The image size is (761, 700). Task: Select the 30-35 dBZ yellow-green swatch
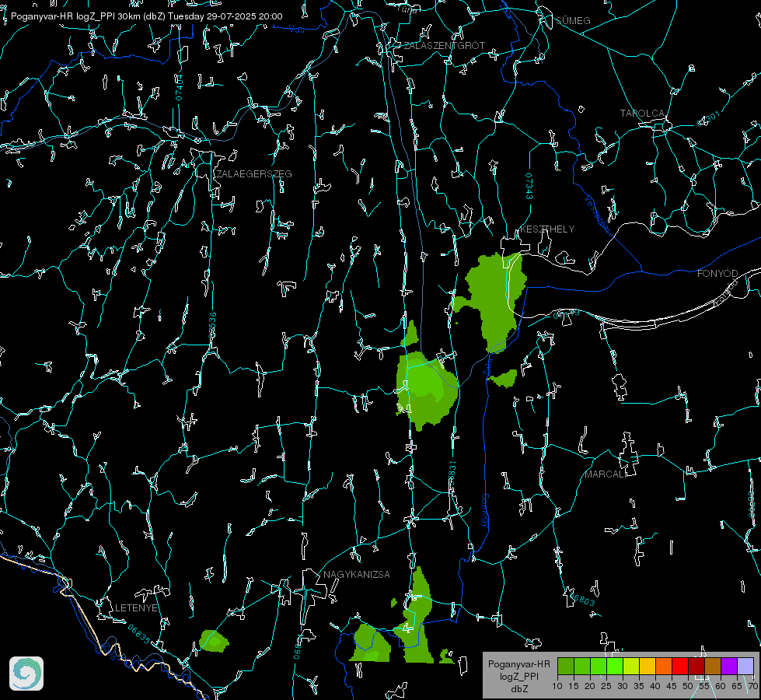[631, 666]
